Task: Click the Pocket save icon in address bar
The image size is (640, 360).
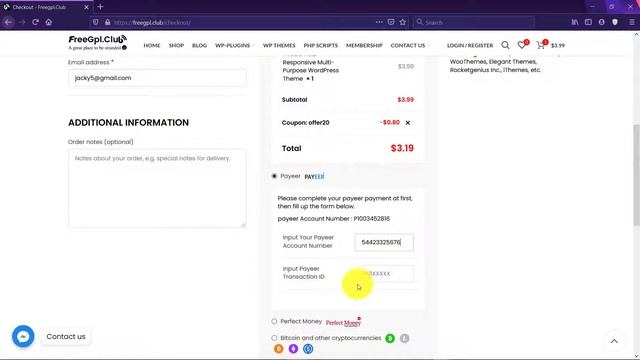Action: coord(391,22)
